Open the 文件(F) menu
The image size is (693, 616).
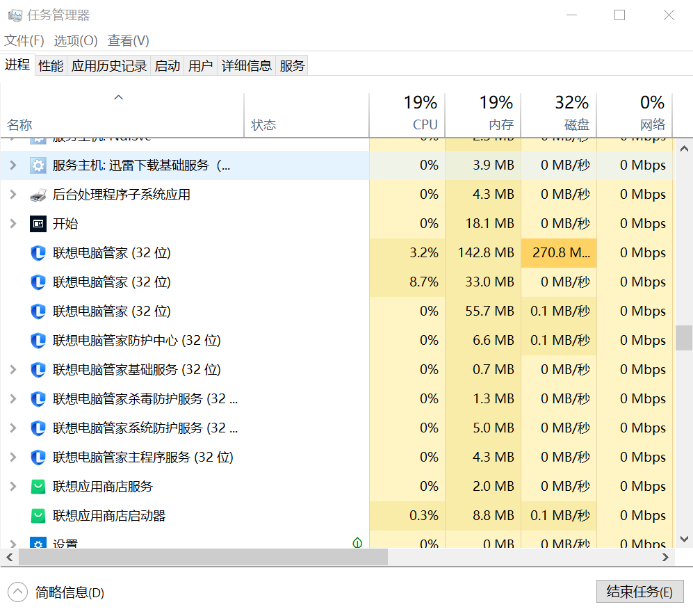click(x=24, y=41)
